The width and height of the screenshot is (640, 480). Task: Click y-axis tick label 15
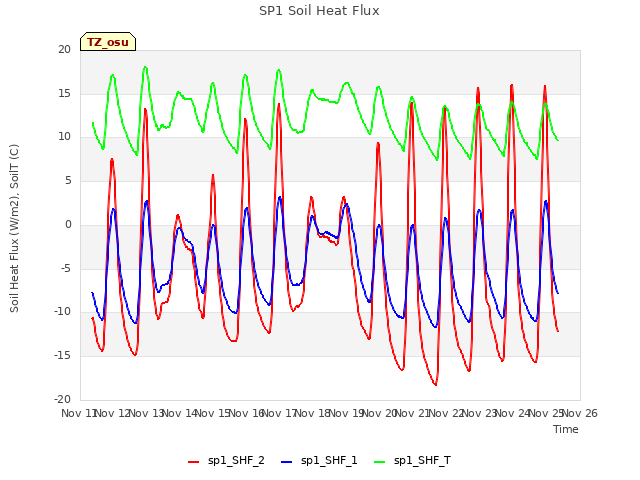pos(64,93)
